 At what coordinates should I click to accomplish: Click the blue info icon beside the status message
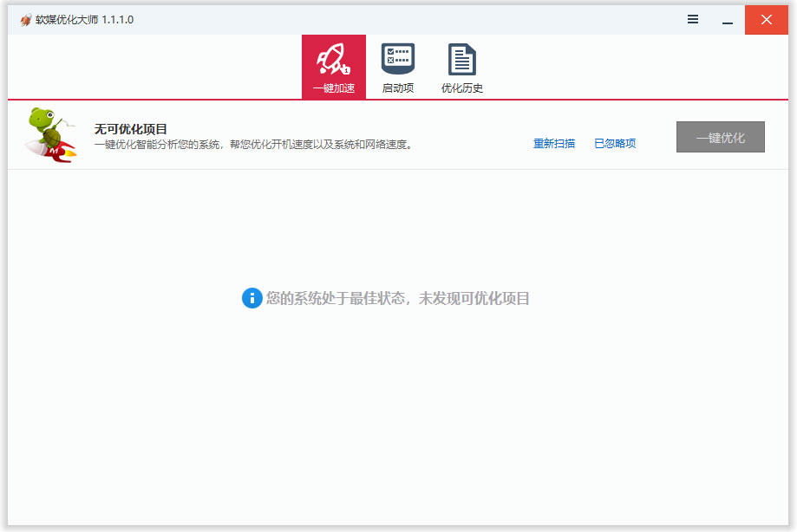click(252, 297)
